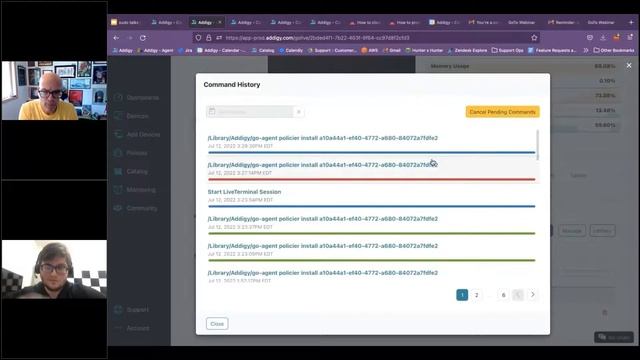Open Feature Requests bookmark
The width and height of the screenshot is (640, 360).
tap(553, 50)
